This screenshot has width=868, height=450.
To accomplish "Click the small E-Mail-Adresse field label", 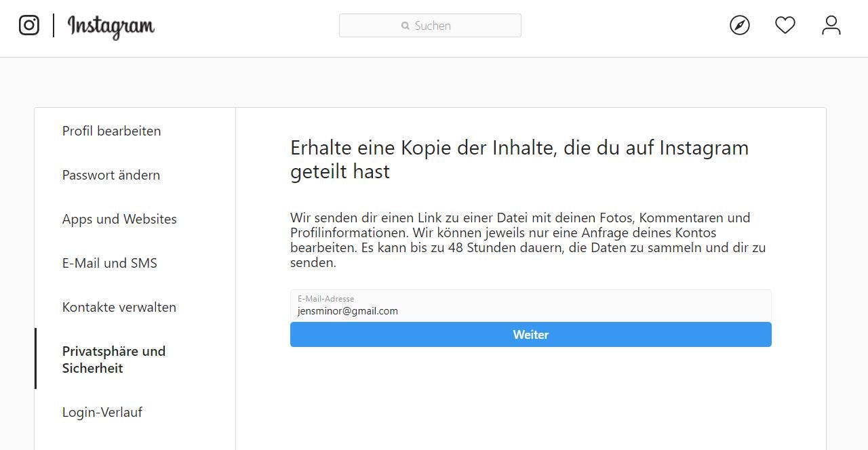I will pos(326,299).
